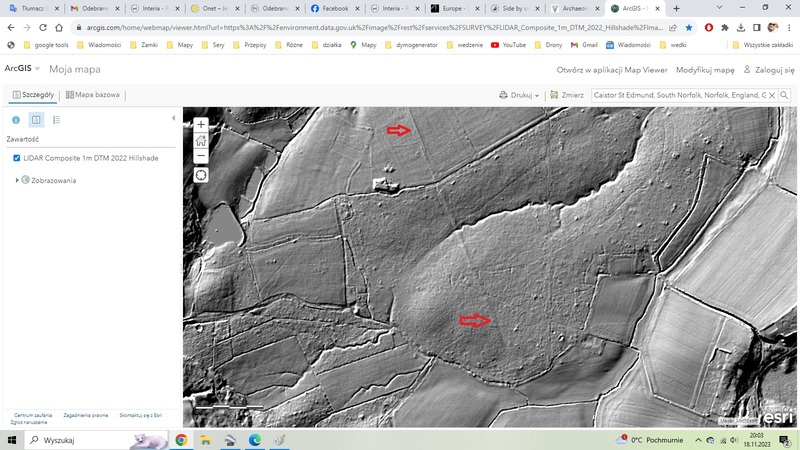Image resolution: width=800 pixels, height=450 pixels.
Task: Show the legend panel icon
Action: pos(56,120)
